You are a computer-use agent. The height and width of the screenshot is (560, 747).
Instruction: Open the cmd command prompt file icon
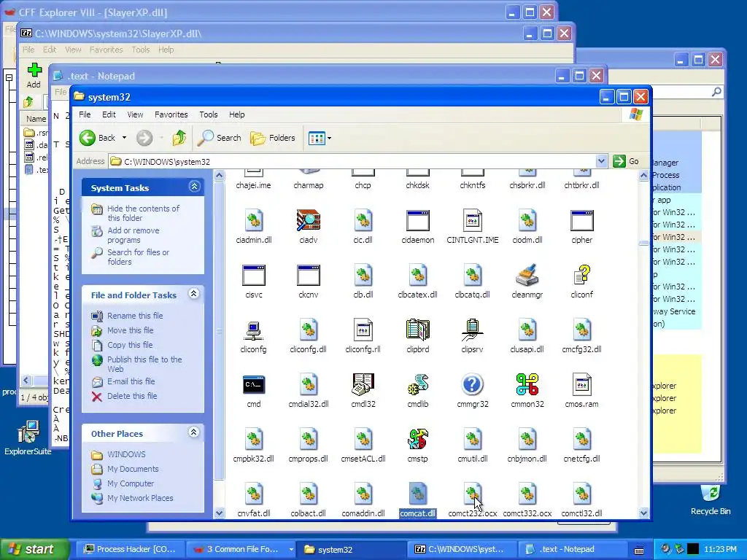pyautogui.click(x=253, y=385)
